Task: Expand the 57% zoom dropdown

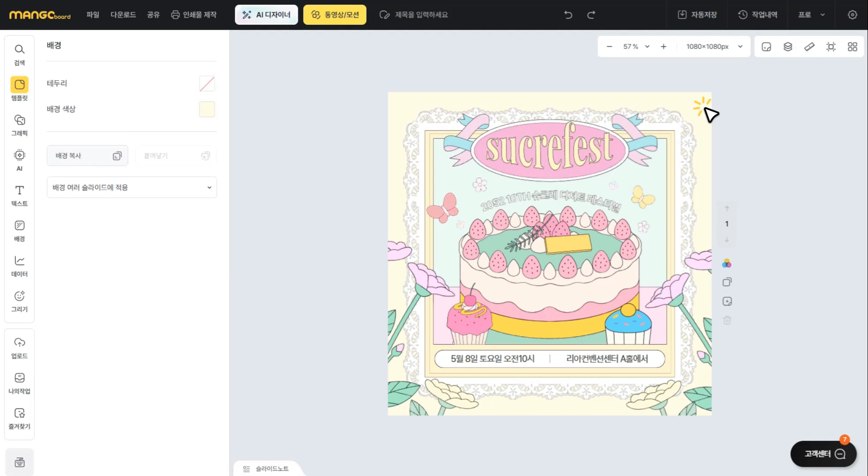Action: pyautogui.click(x=647, y=47)
